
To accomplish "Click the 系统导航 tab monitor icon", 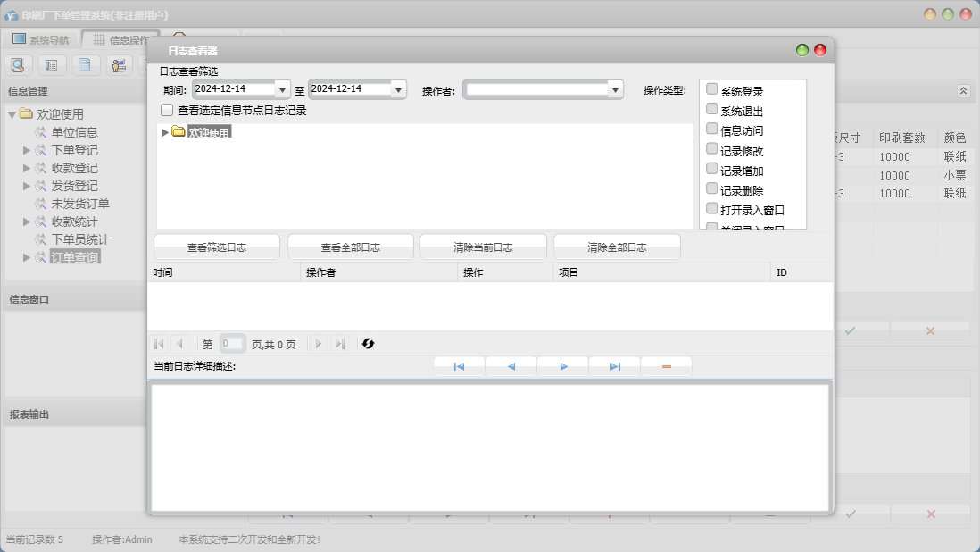I will pos(19,38).
